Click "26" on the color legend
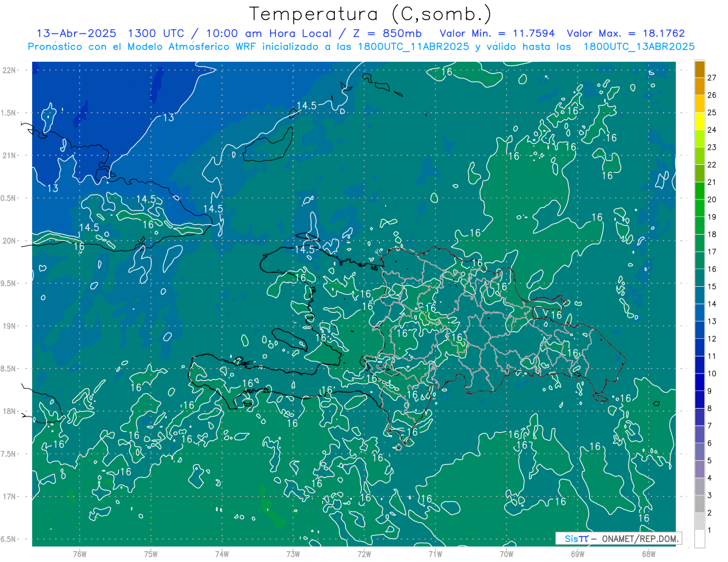 coord(712,95)
